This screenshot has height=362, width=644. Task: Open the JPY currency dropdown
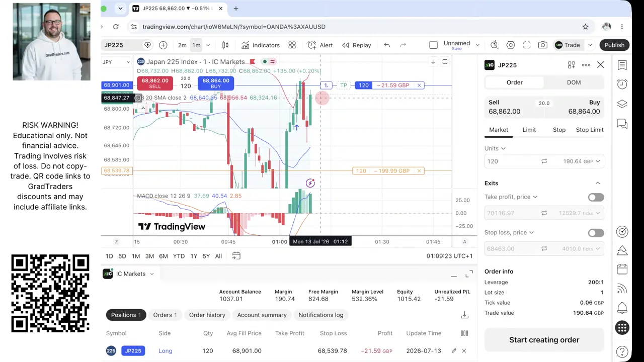(x=116, y=62)
